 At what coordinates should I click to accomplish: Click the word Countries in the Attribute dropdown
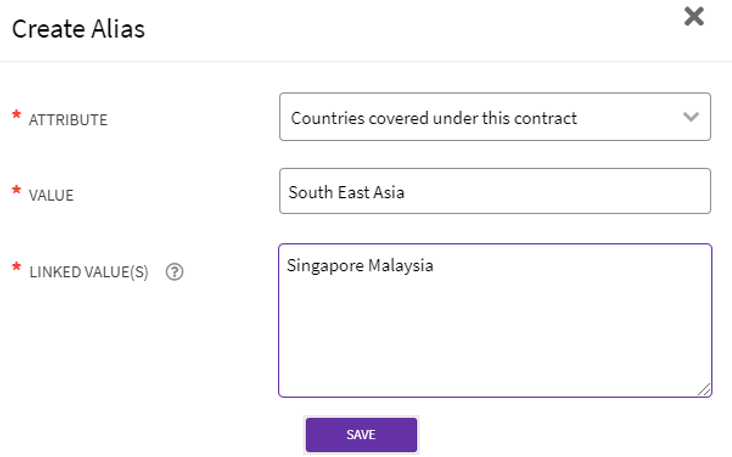325,118
